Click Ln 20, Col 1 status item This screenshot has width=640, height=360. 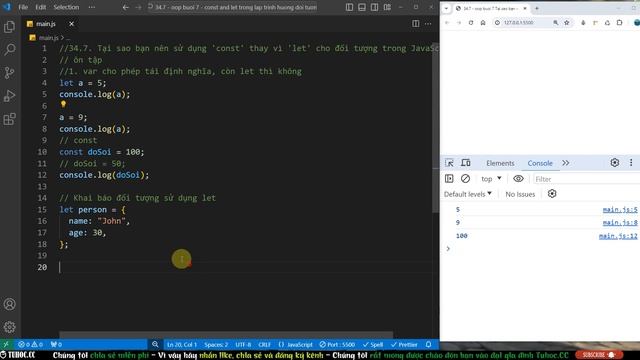click(182, 344)
